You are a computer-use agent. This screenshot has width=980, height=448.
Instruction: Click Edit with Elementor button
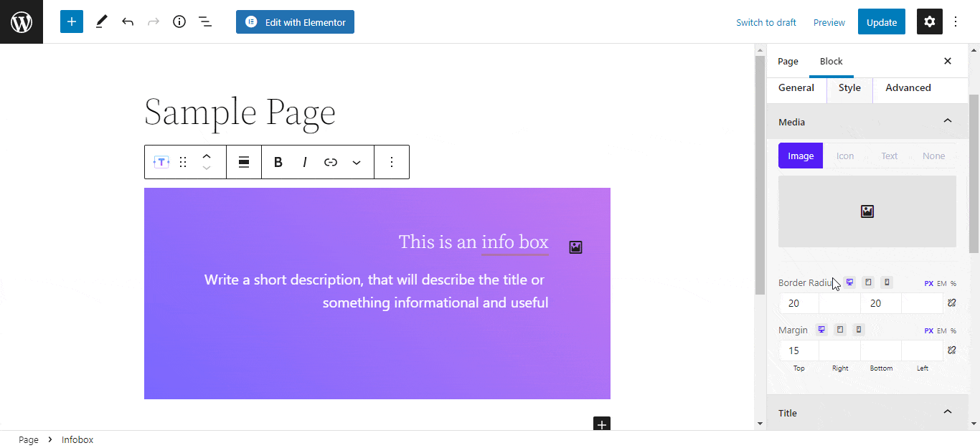click(295, 22)
